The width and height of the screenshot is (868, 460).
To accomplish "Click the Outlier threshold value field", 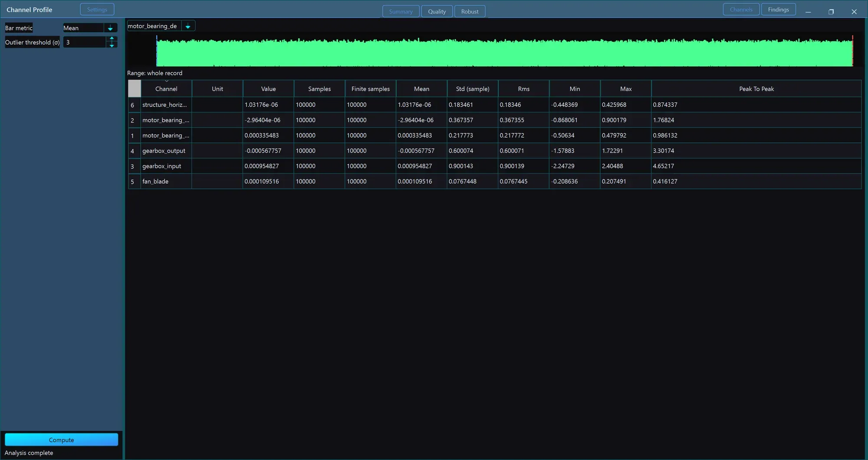I will tap(85, 42).
